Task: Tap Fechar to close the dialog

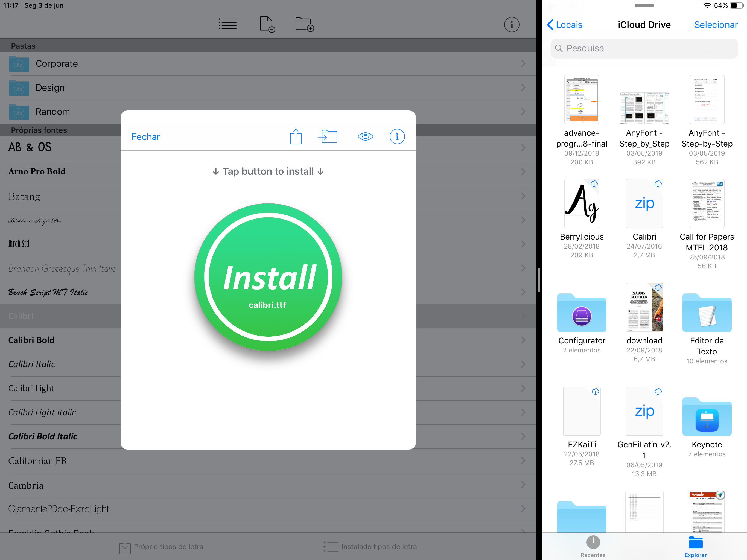Action: [145, 137]
